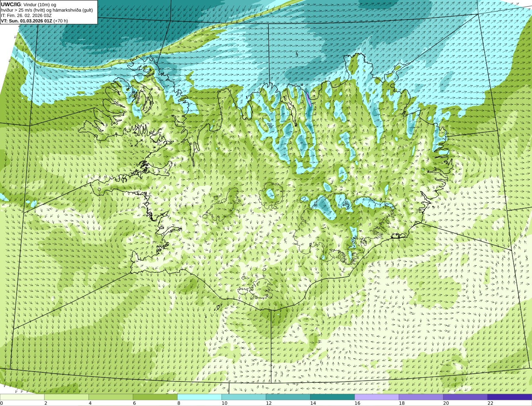Click the legend tick label "16"
The image size is (532, 406).
[x=357, y=403]
